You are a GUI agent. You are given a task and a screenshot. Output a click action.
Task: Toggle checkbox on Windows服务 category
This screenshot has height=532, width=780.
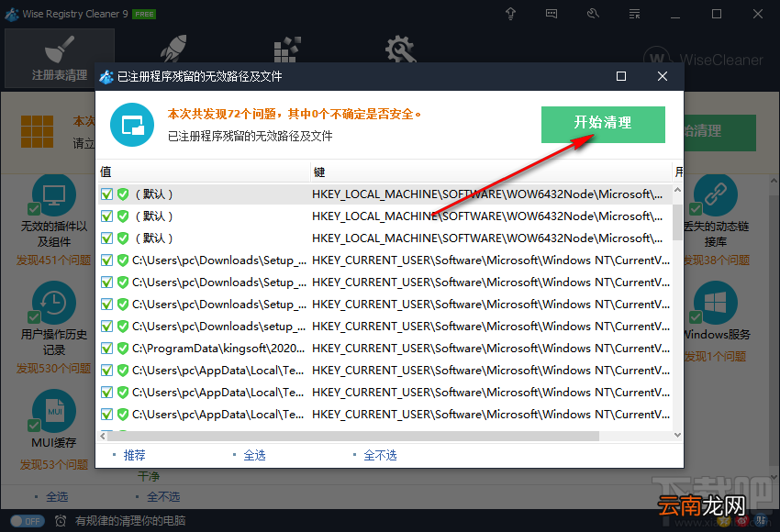click(x=696, y=316)
